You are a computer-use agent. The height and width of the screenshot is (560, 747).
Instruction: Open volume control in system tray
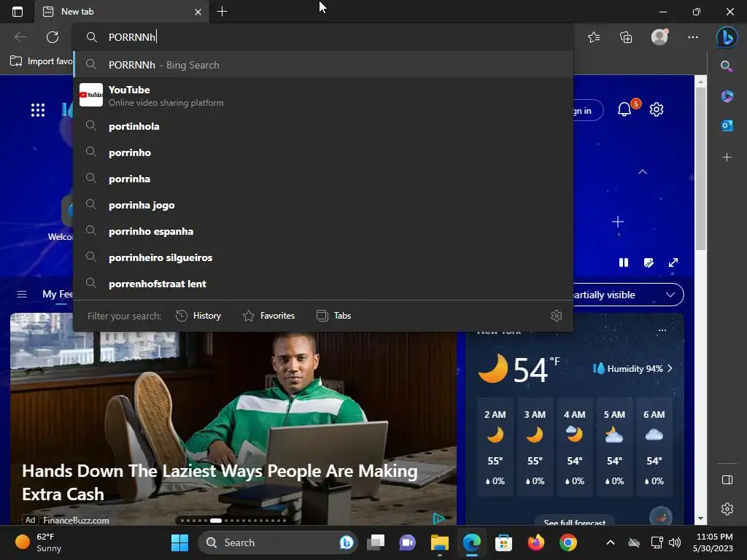(674, 542)
